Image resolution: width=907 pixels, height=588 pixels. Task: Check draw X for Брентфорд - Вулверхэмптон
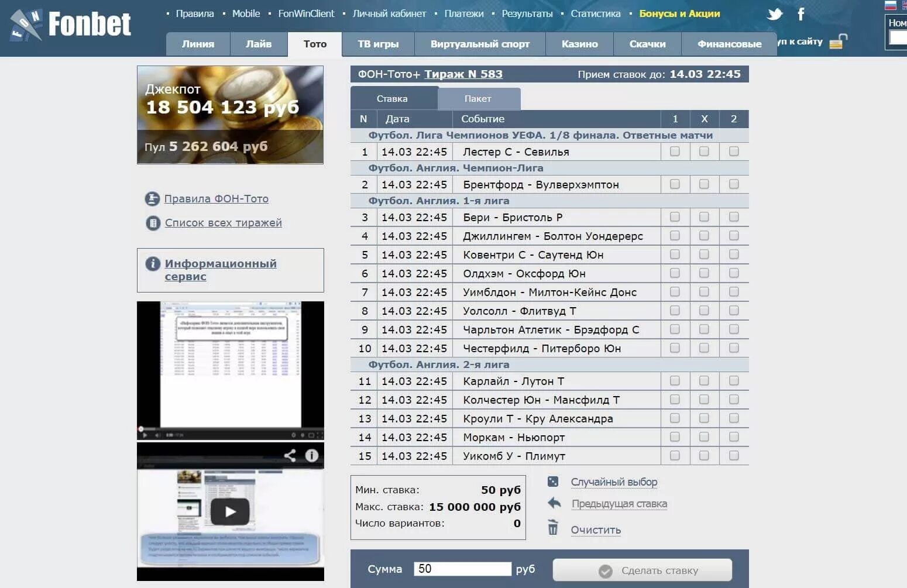(x=704, y=184)
